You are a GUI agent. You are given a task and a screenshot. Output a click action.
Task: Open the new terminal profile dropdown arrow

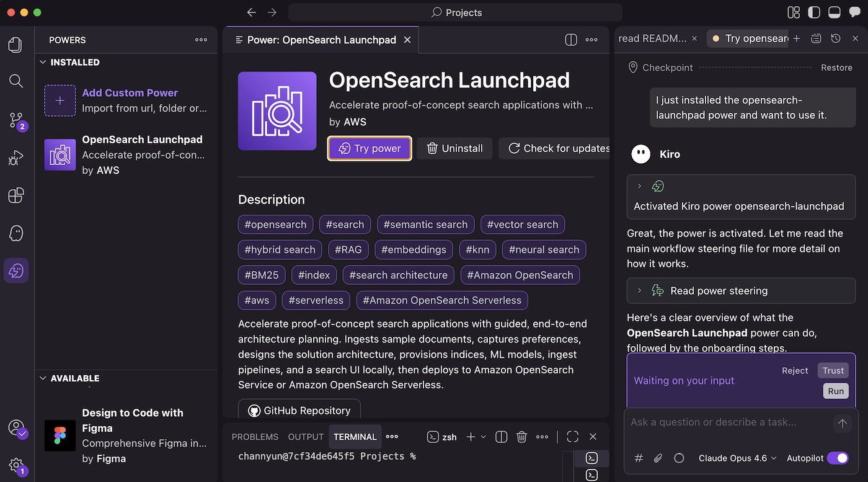[x=484, y=437]
